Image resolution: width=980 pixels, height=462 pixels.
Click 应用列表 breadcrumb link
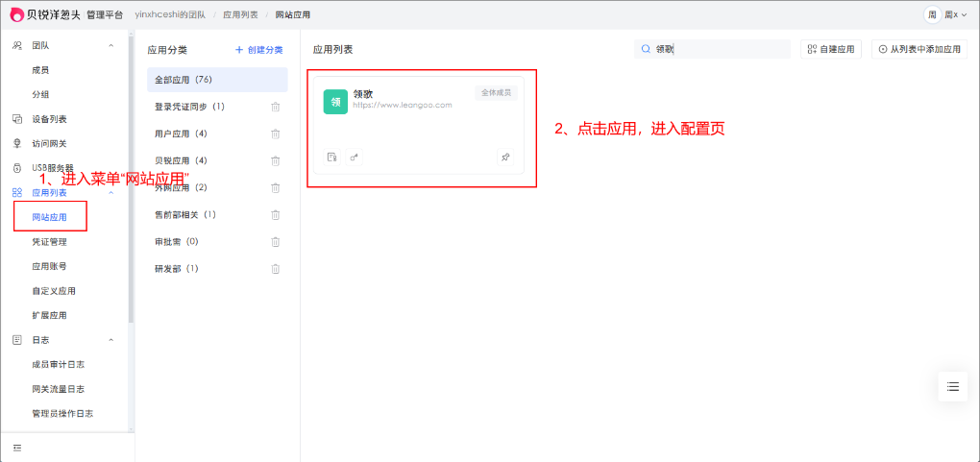click(x=240, y=14)
